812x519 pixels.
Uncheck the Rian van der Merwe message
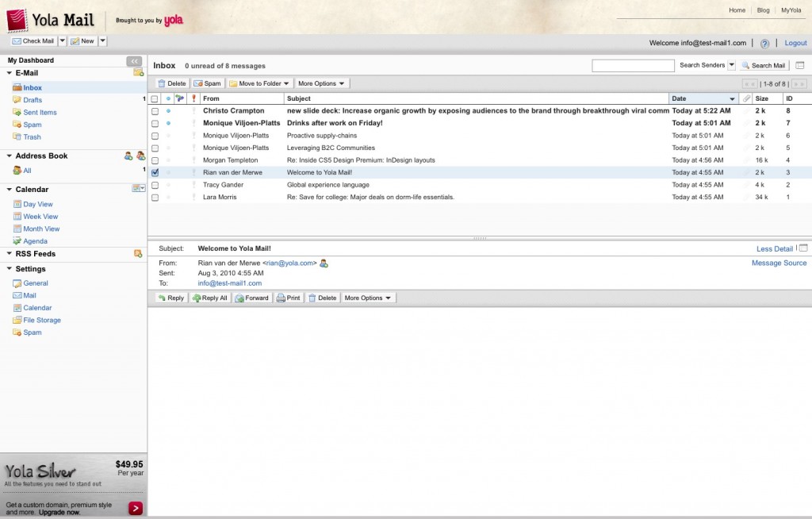(x=155, y=172)
